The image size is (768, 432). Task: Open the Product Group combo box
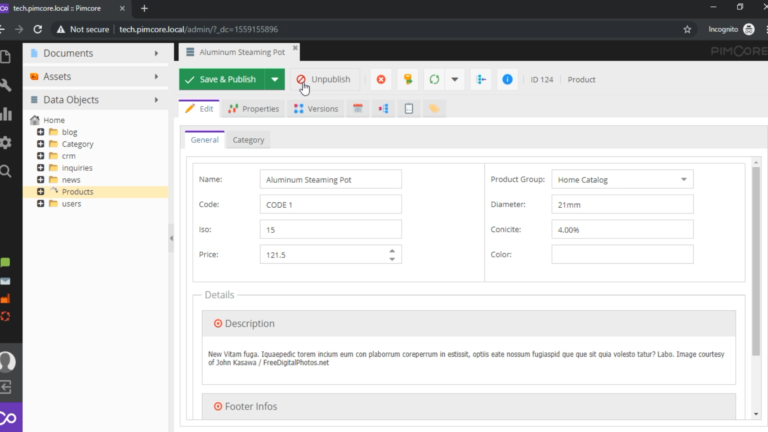click(x=622, y=180)
